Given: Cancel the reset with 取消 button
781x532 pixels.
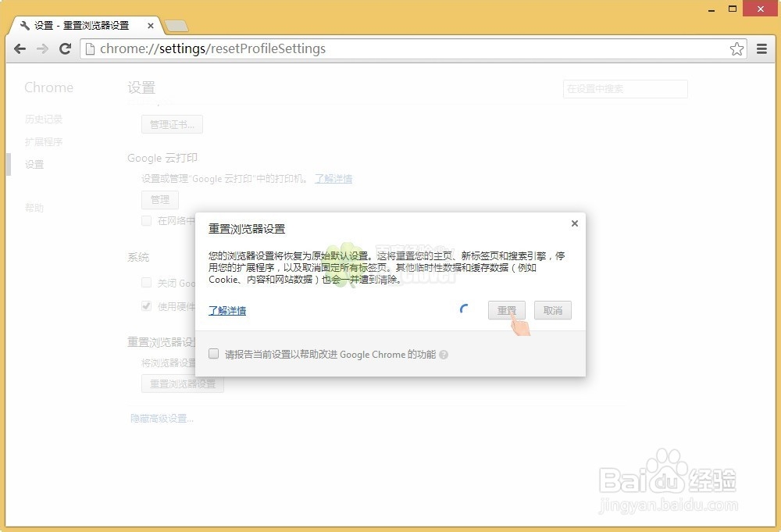Looking at the screenshot, I should click(553, 310).
